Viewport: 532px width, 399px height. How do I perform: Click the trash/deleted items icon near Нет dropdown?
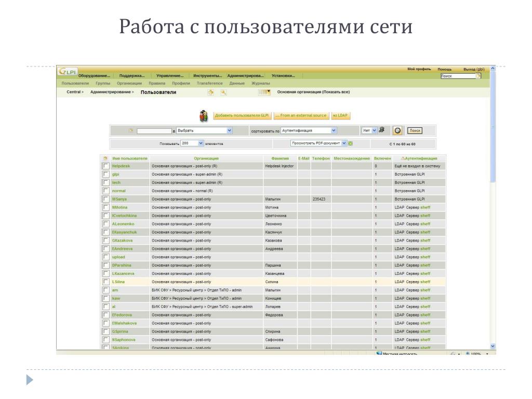point(382,130)
